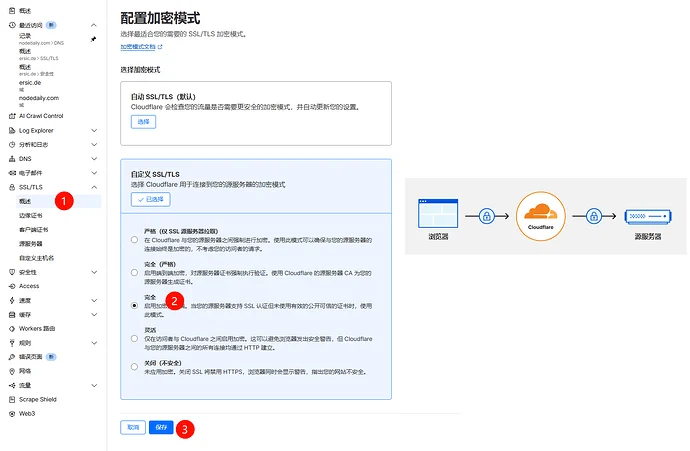The height and width of the screenshot is (451, 690).
Task: Expand the DNS sidebar section
Action: (94, 158)
